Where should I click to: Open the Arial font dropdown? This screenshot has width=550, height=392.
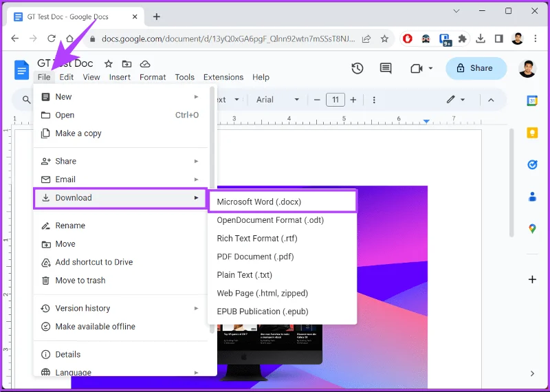(278, 100)
